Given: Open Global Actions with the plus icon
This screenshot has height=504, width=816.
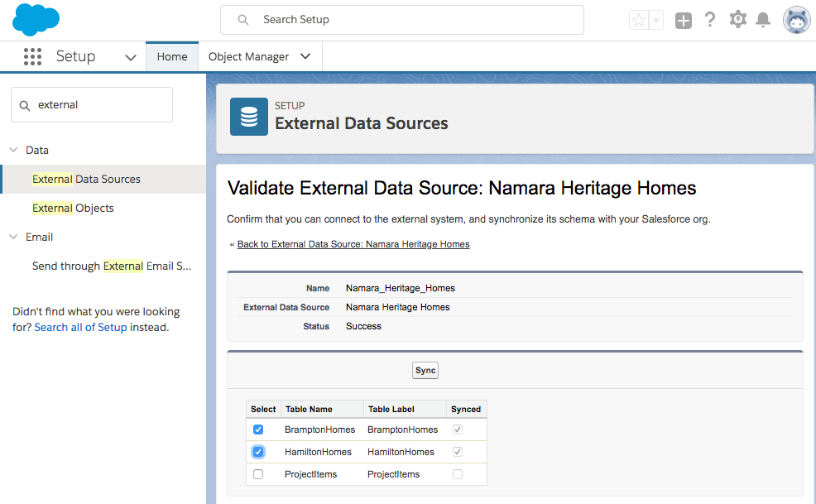Looking at the screenshot, I should point(683,20).
